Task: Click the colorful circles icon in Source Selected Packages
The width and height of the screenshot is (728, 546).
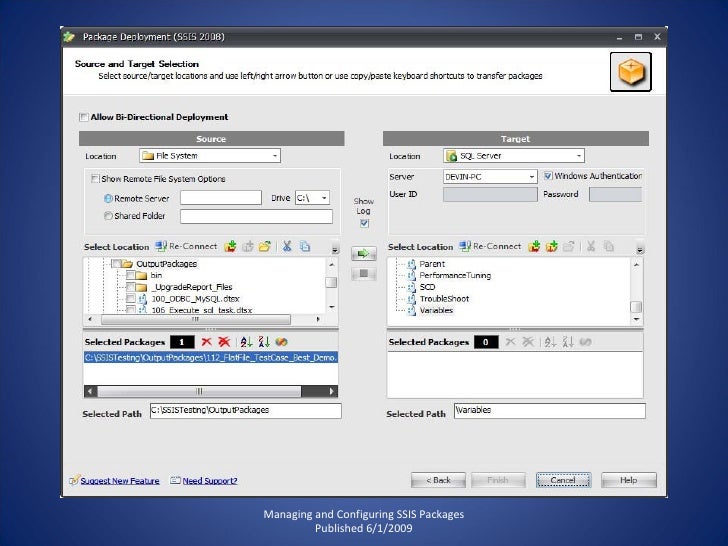Action: [x=281, y=342]
